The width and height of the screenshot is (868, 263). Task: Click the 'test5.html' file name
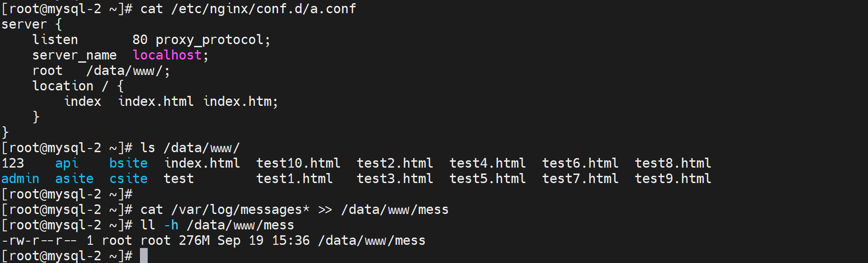coord(488,179)
